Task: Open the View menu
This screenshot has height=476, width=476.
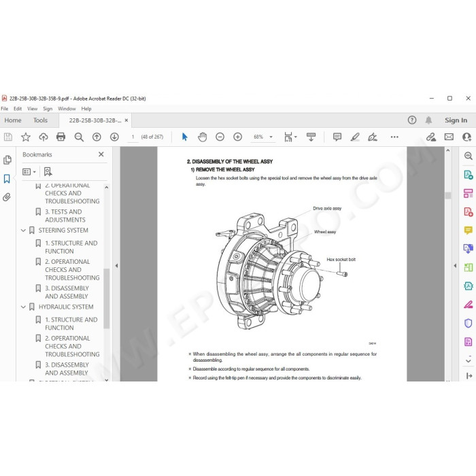Action: tap(32, 108)
